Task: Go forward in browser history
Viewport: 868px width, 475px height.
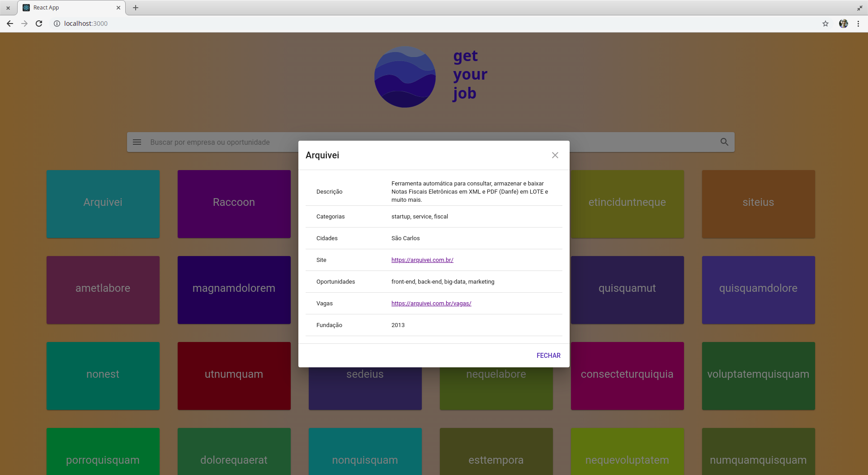Action: click(24, 24)
